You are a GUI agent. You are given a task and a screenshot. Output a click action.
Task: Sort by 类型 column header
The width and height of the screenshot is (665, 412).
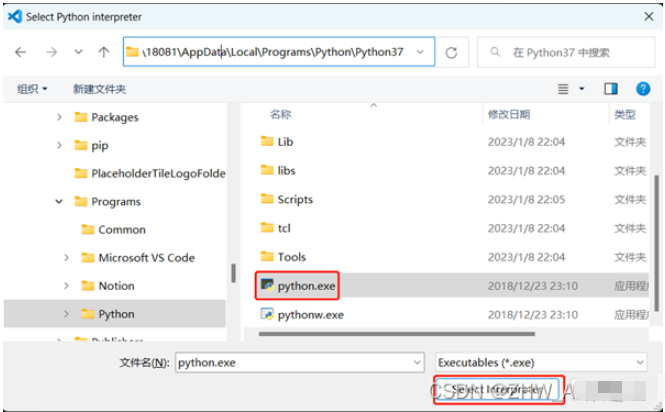pos(625,114)
